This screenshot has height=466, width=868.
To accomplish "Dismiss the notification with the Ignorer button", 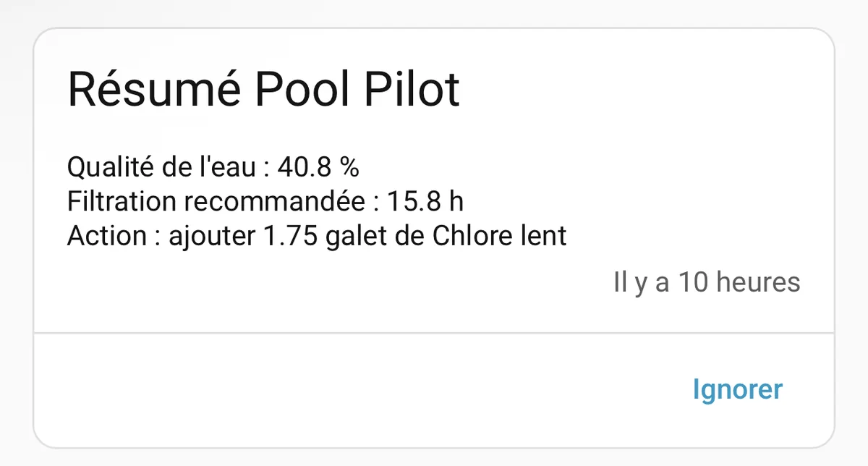I will 737,390.
